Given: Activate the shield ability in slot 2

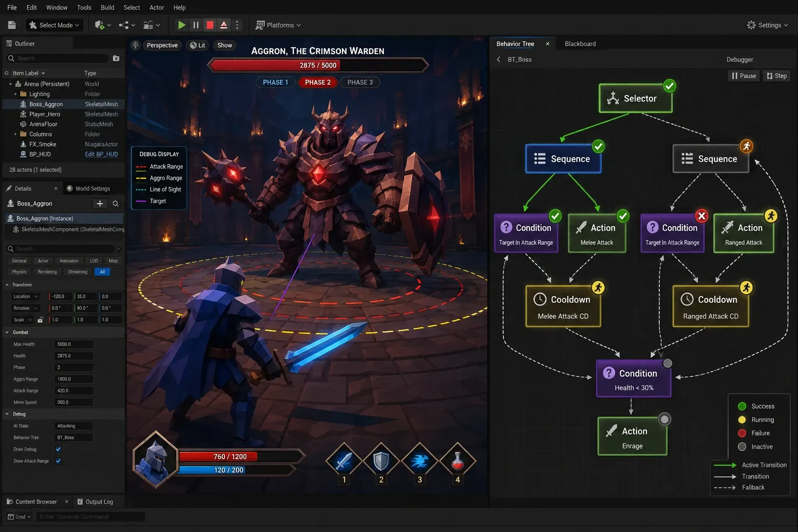Looking at the screenshot, I should tap(381, 460).
